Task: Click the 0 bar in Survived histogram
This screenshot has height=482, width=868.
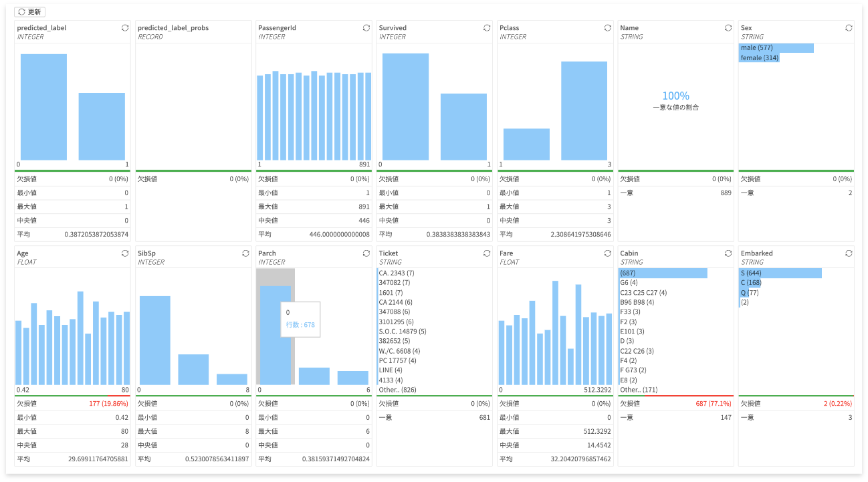Action: click(x=405, y=107)
